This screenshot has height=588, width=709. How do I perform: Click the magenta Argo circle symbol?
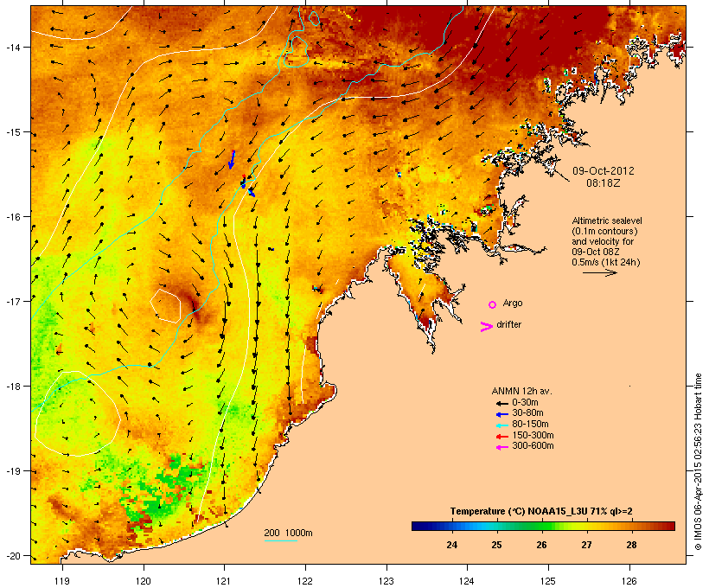pyautogui.click(x=493, y=304)
